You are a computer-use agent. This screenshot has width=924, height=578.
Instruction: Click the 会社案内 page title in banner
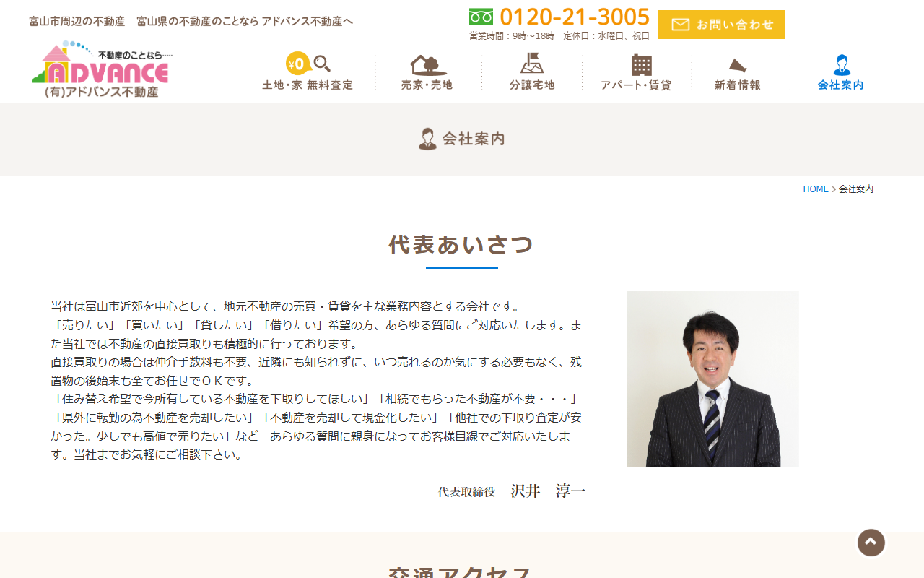pyautogui.click(x=474, y=139)
